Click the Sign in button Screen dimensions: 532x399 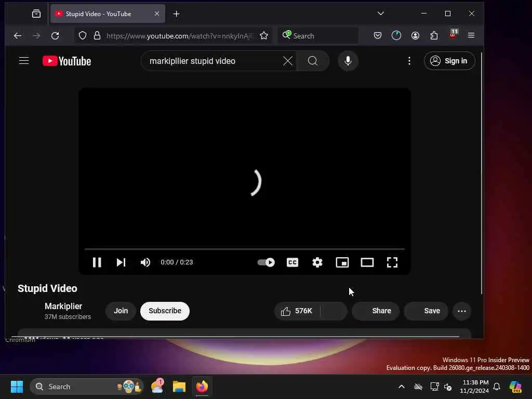[449, 61]
